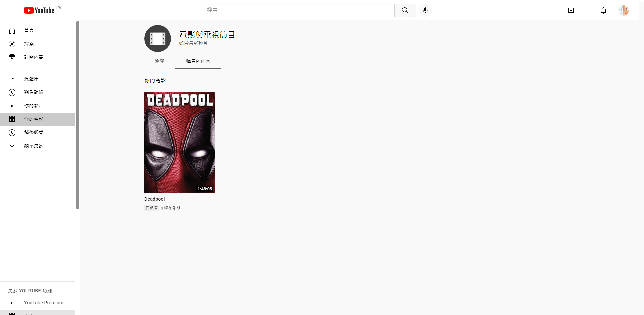Click the YouTube Premium icon

point(12,303)
